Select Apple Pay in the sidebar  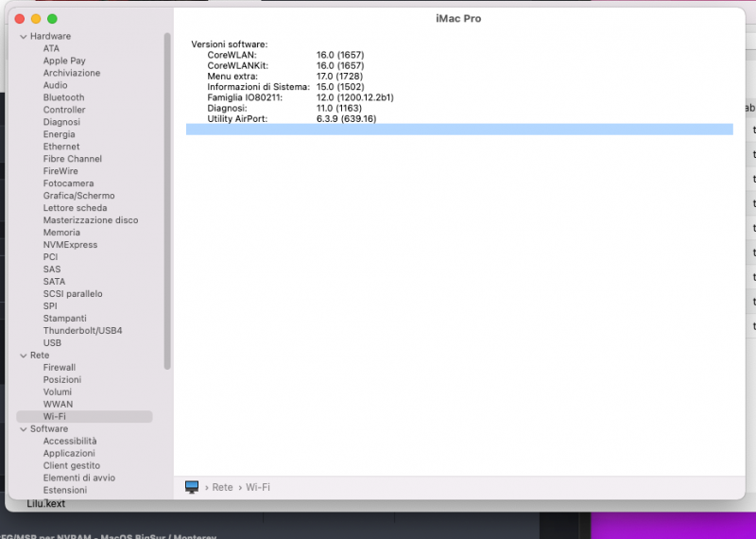click(x=64, y=61)
